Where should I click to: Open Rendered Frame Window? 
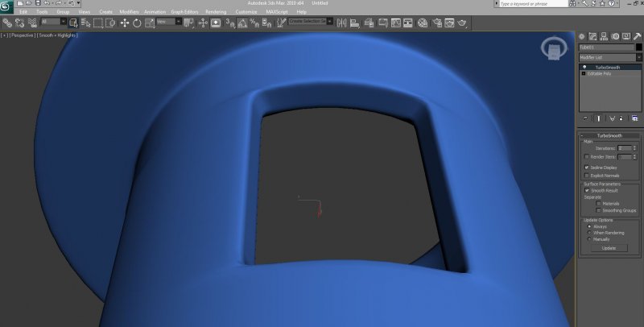coord(449,23)
